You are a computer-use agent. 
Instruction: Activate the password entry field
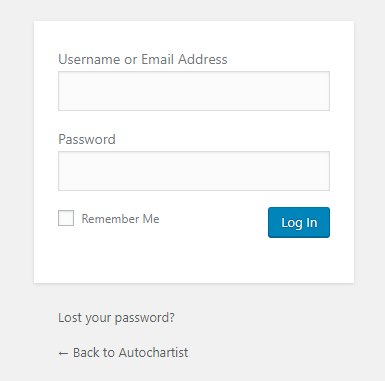click(194, 171)
